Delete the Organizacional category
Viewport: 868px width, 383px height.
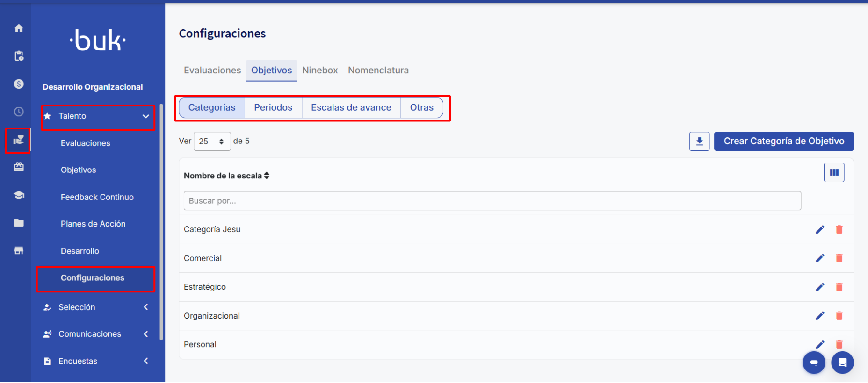tap(839, 316)
